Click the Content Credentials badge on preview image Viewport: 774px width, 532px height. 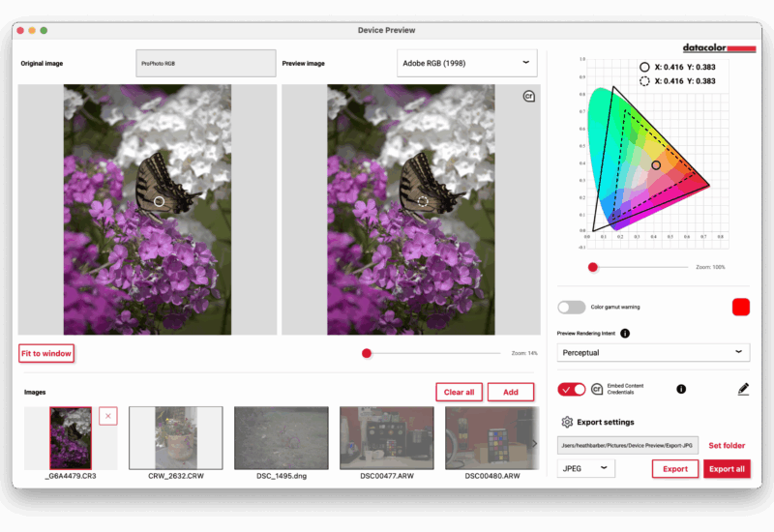[528, 96]
